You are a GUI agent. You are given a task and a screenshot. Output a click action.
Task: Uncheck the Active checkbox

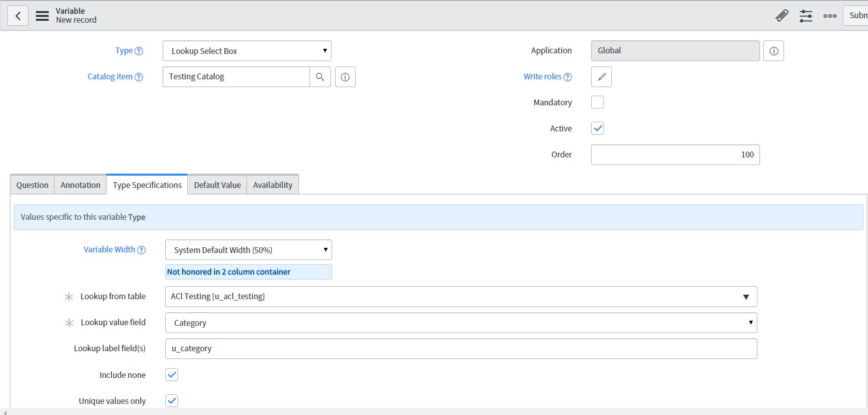point(598,128)
